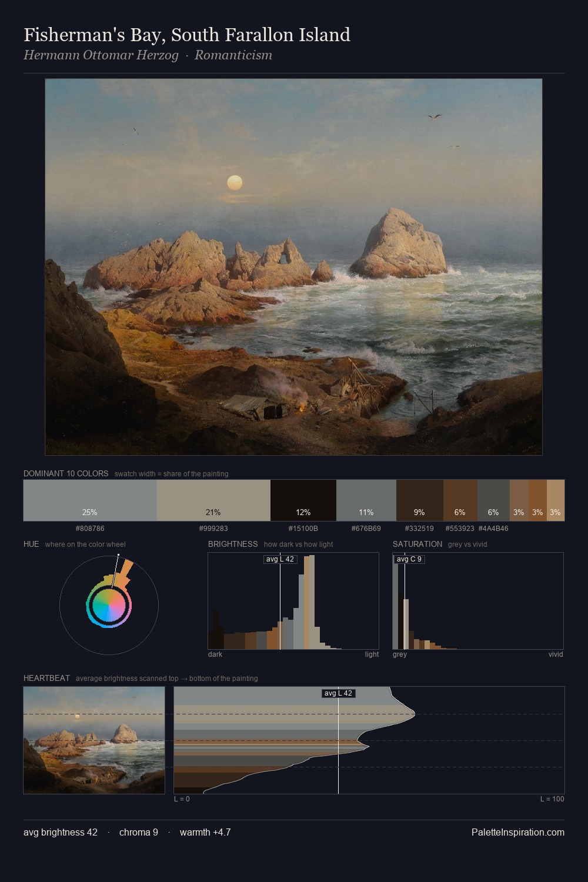This screenshot has height=882, width=588.
Task: Click the avg brightness 42 footer stat
Action: pos(61,832)
